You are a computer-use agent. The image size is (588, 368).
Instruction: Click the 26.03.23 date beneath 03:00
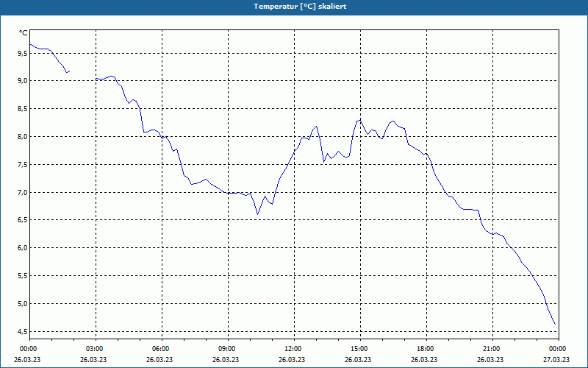coord(93,360)
